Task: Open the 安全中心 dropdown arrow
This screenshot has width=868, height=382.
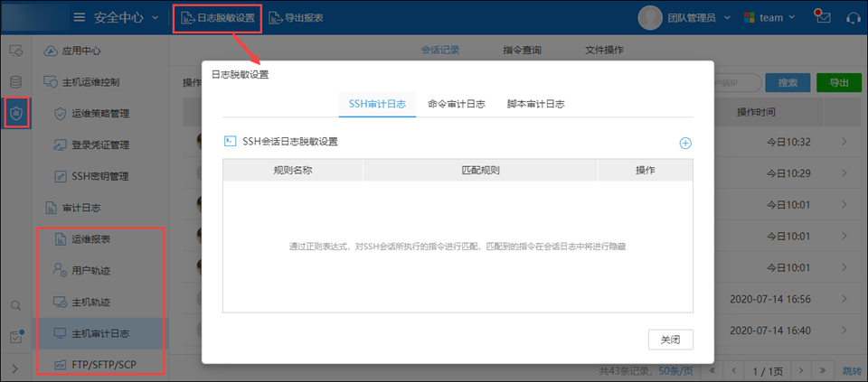Action: [x=155, y=18]
